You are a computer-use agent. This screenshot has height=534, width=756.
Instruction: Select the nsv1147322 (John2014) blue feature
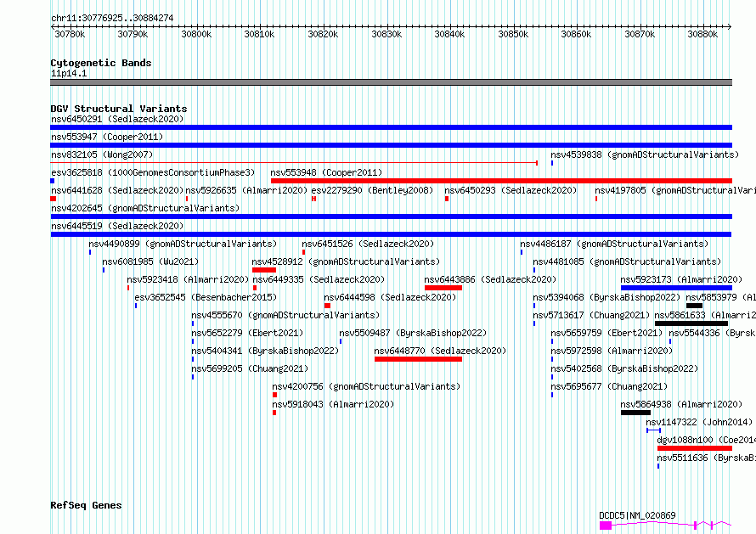pos(654,430)
